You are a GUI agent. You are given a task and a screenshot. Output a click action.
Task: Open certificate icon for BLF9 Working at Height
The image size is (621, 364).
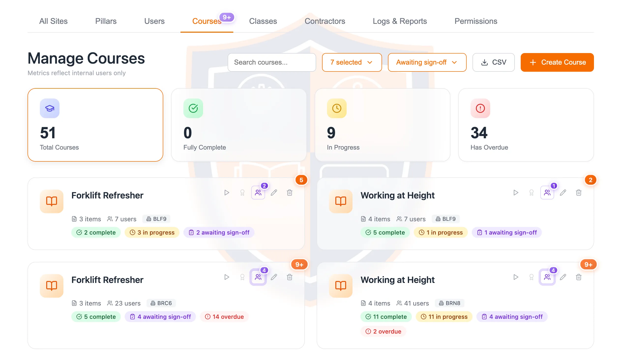coord(532,193)
